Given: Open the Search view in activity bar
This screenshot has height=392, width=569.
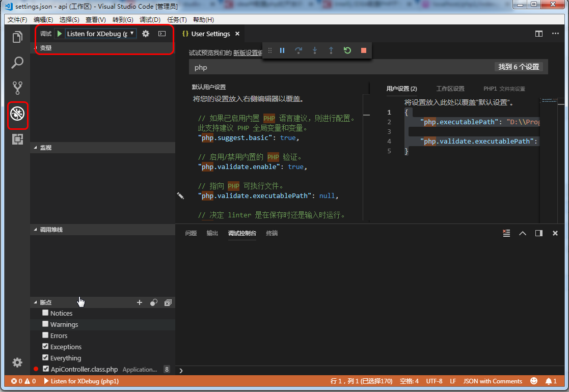Looking at the screenshot, I should [17, 63].
